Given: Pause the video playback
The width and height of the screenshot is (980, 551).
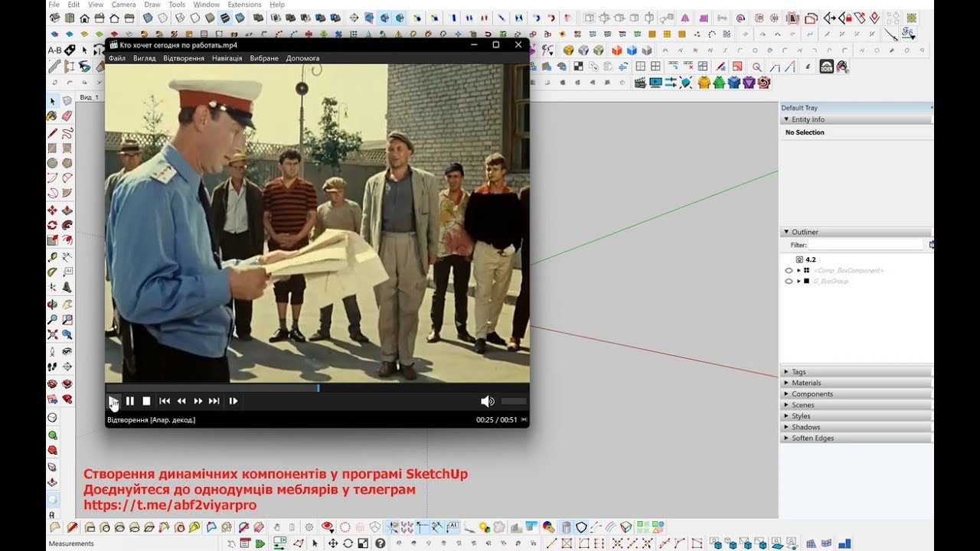Looking at the screenshot, I should [x=130, y=401].
